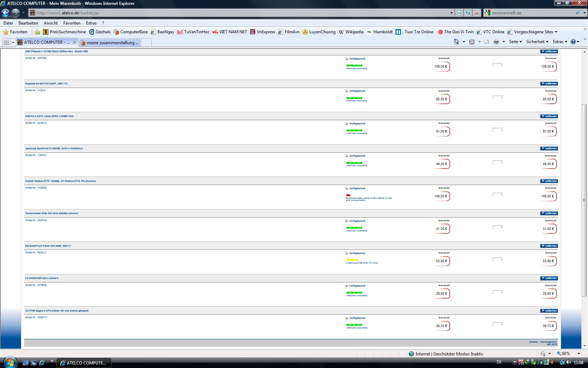
Task: Stop loading with the red X icon
Action: pos(476,13)
